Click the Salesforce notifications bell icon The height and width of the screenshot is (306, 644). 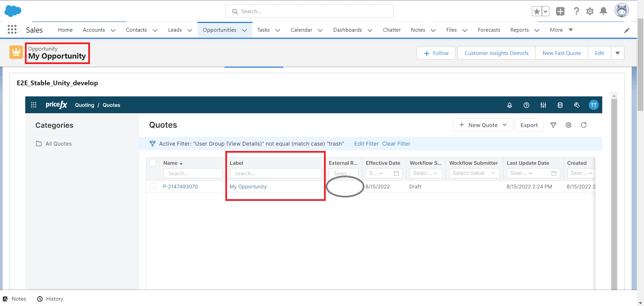(x=603, y=11)
